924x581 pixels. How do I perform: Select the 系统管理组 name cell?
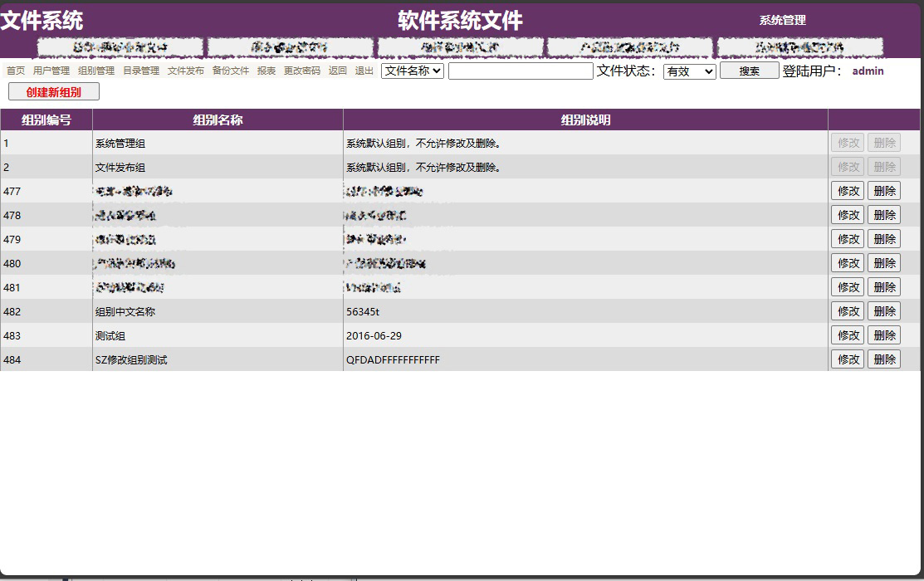(218, 144)
